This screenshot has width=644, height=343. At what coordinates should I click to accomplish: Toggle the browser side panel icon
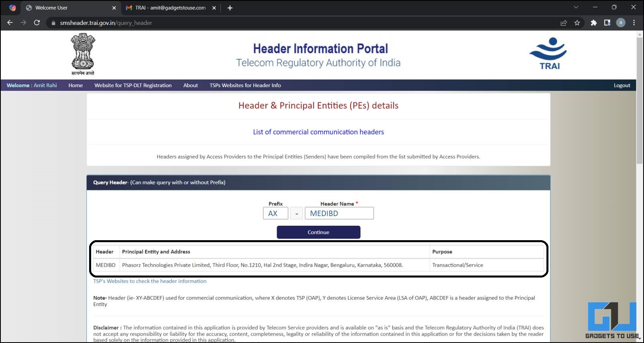coord(607,23)
